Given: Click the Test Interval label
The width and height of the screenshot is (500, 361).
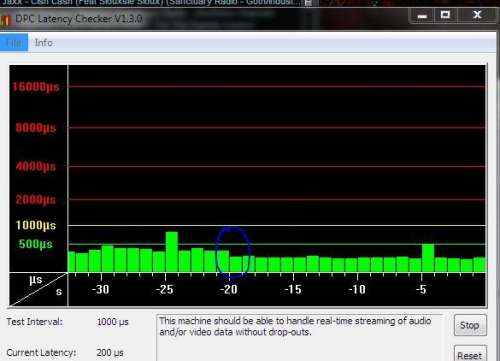Looking at the screenshot, I should click(x=34, y=322).
